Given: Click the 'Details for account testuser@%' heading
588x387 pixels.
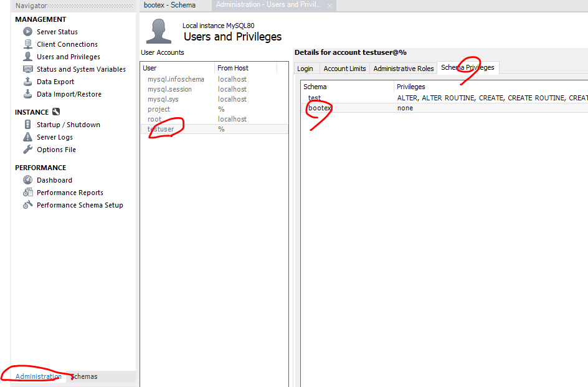Looking at the screenshot, I should coord(351,52).
